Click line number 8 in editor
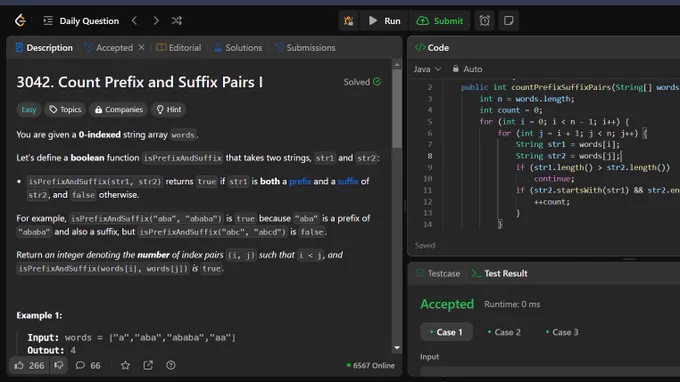 coord(430,156)
